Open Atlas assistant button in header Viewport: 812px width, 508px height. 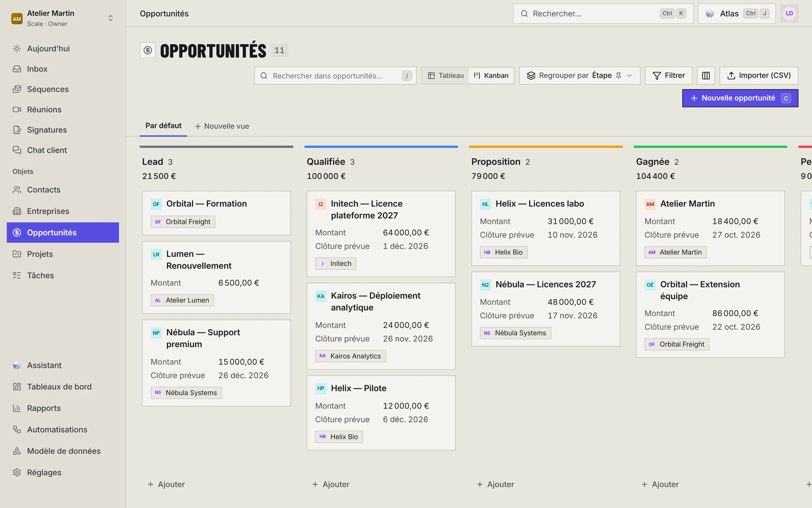736,14
